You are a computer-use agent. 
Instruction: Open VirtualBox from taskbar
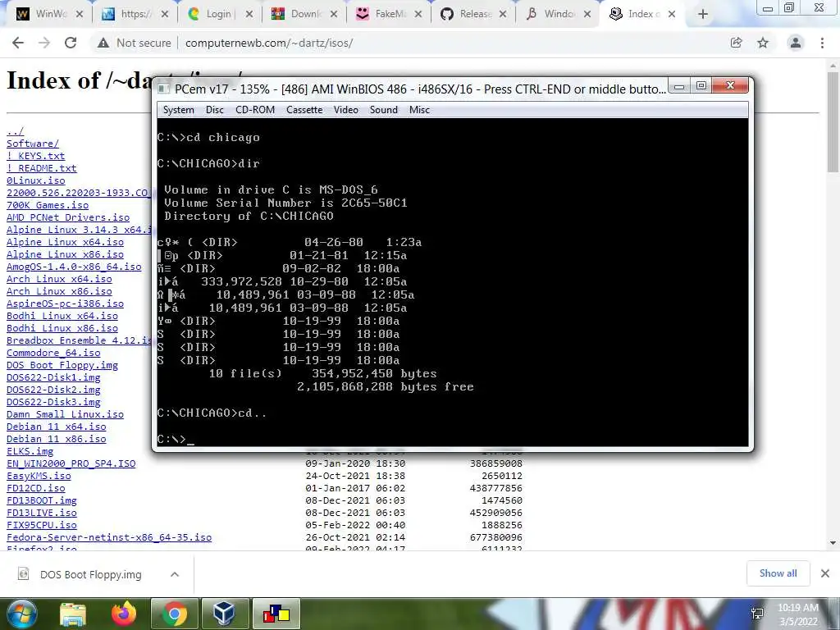[224, 614]
